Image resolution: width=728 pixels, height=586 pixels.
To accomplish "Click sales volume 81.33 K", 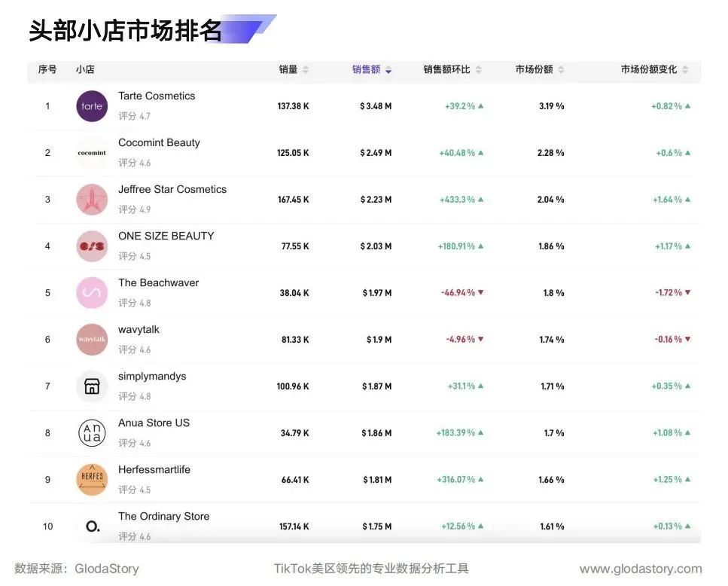I will [x=295, y=340].
